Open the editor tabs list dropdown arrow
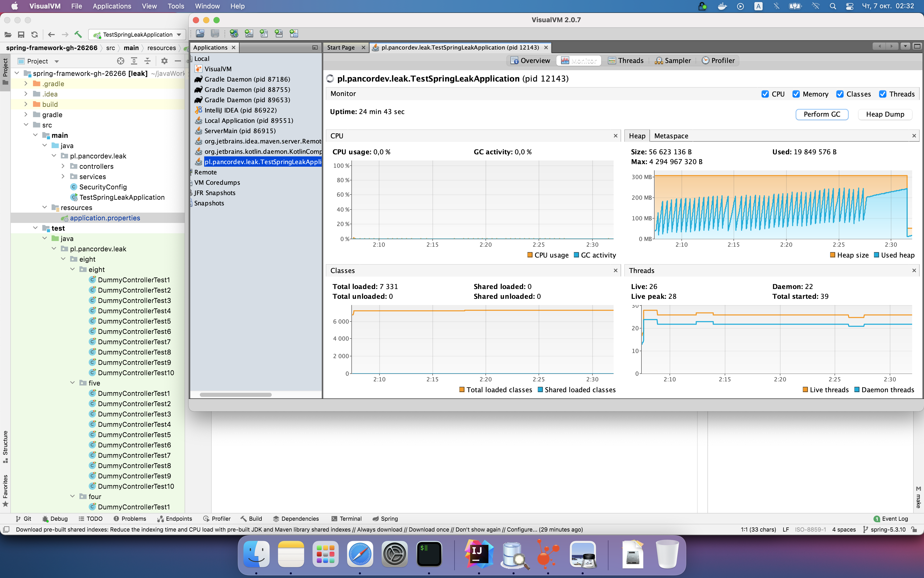The image size is (924, 578). tap(905, 46)
